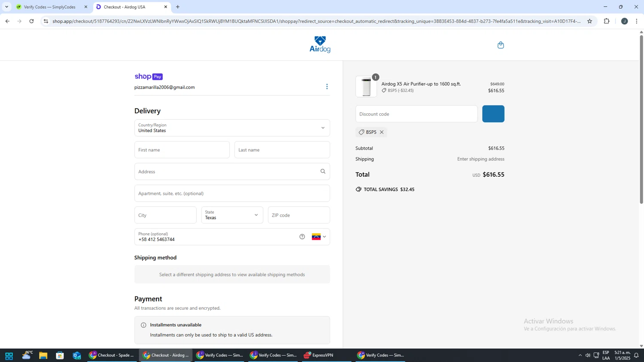Screen dimensions: 644x362
Task: Open File Explorer from taskbar
Action: [43, 356]
